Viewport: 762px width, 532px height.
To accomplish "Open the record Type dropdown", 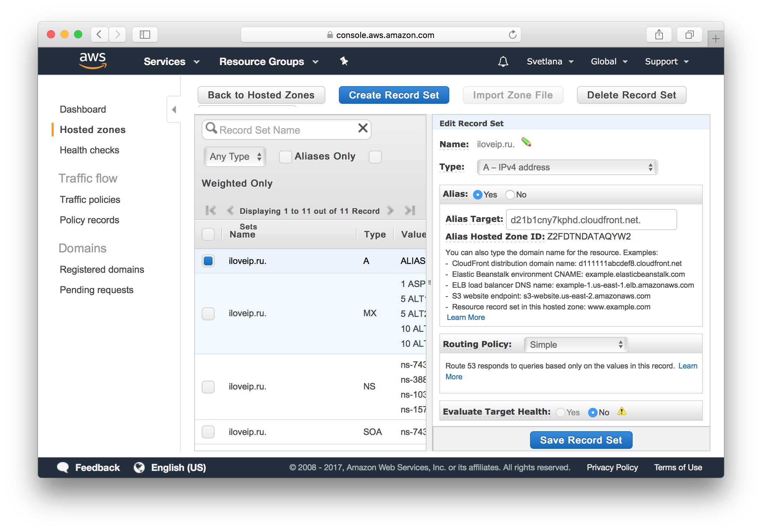I will [567, 167].
